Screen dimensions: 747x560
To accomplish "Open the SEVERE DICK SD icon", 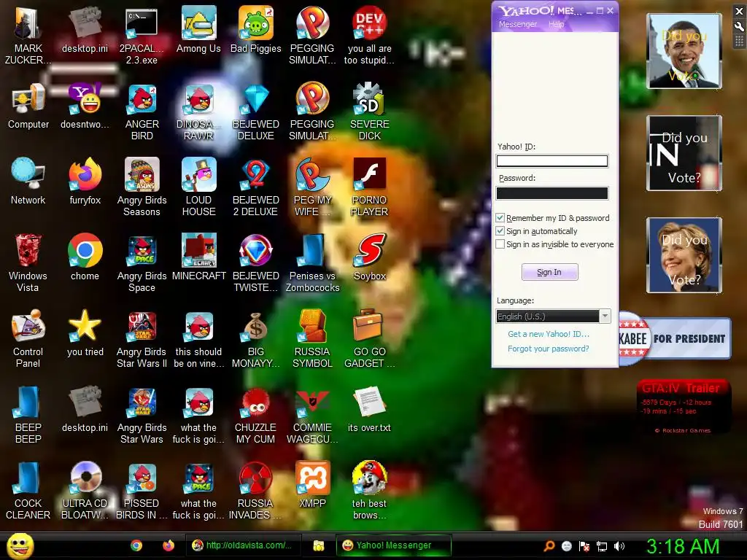I will point(370,112).
